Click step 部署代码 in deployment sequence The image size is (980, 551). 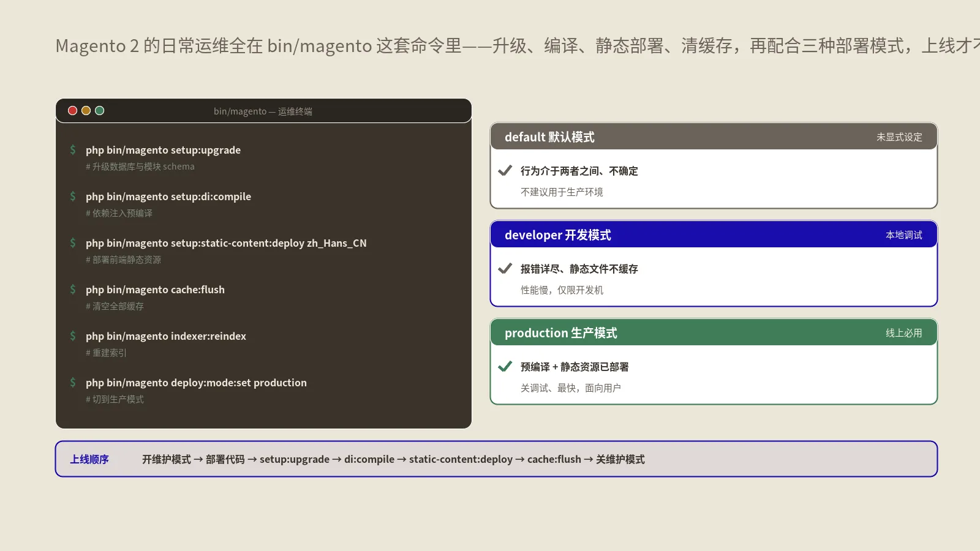tap(225, 459)
